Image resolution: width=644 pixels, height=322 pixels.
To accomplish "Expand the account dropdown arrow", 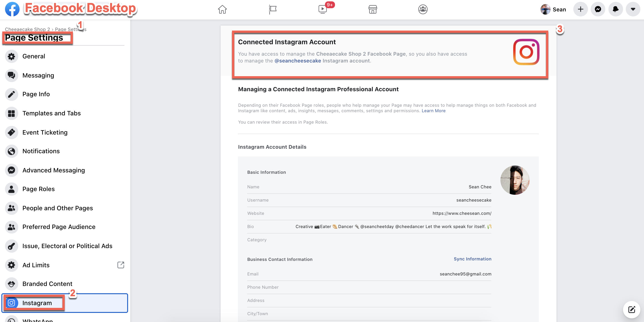I will 633,10.
